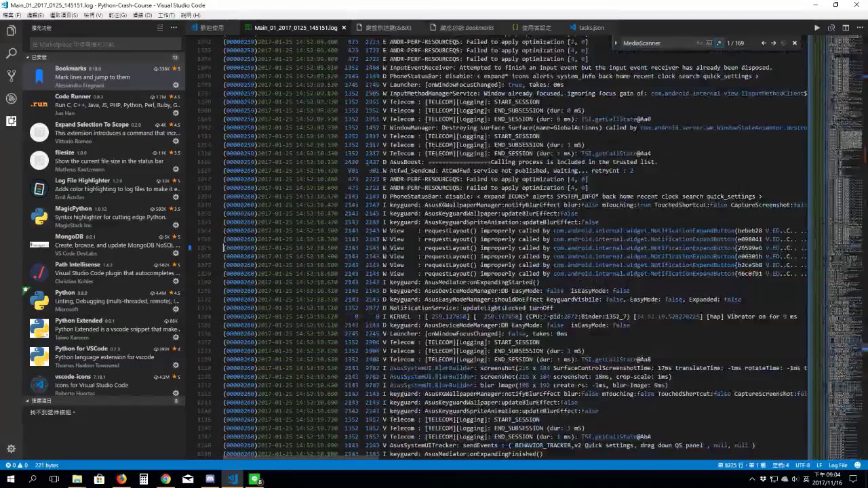Change UTF-8 encoding in the status bar

(x=802, y=465)
